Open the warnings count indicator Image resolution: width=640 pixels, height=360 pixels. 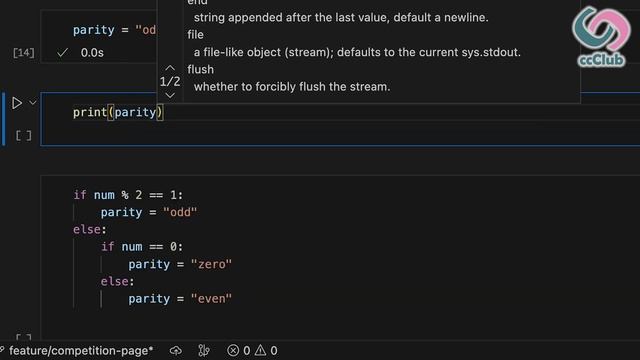coord(266,351)
